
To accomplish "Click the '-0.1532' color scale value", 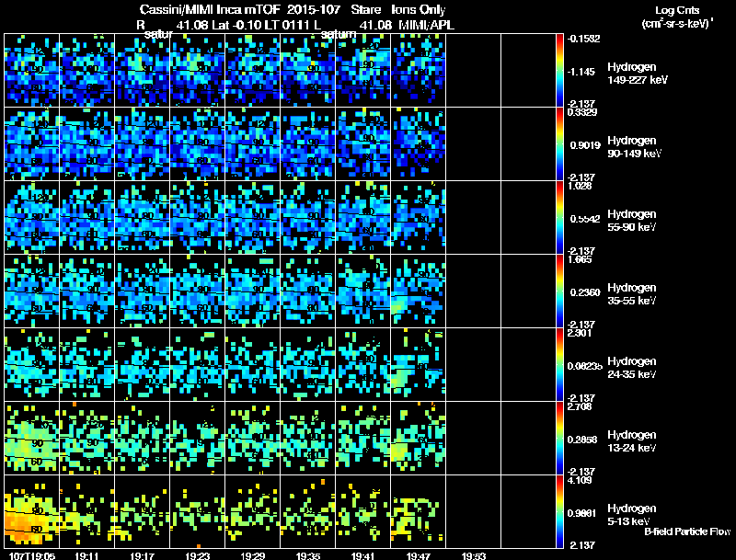I will point(583,39).
